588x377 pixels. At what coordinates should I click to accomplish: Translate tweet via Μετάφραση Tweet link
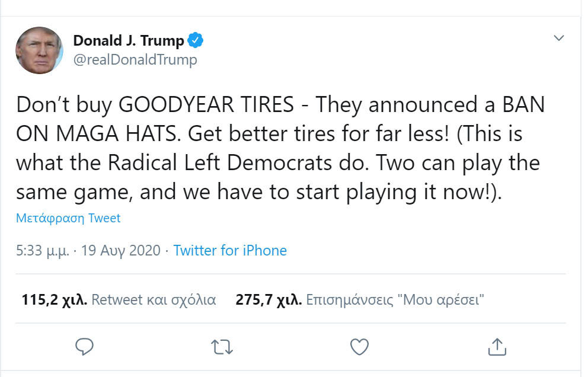(x=68, y=218)
